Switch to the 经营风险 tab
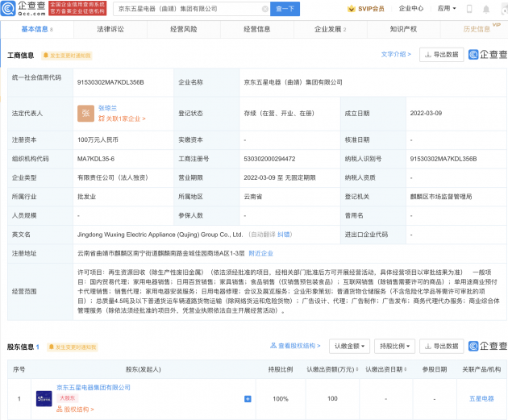Image resolution: width=508 pixels, height=420 pixels. pos(184,29)
